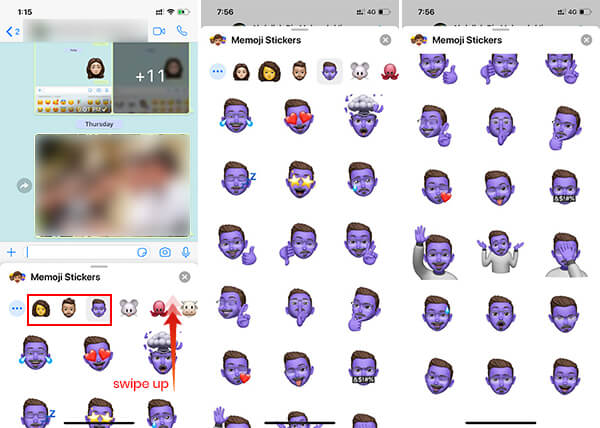Send tongue out sticker in middle screen
600x428 pixels.
(298, 369)
